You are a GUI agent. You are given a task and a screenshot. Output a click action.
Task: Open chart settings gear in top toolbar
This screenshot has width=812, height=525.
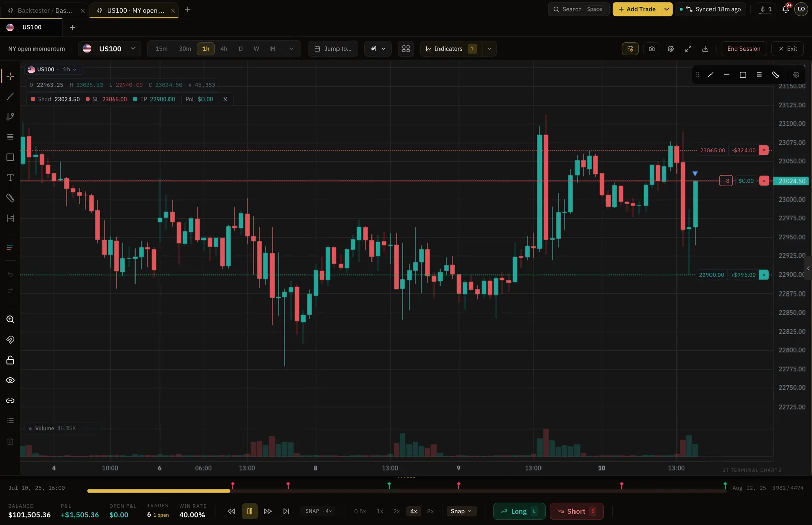671,49
